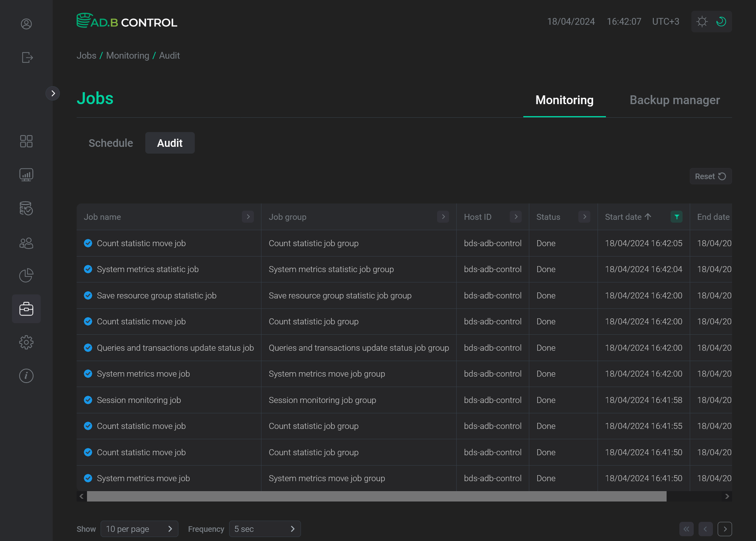756x541 pixels.
Task: Click the Start date filter icon
Action: pyautogui.click(x=676, y=217)
